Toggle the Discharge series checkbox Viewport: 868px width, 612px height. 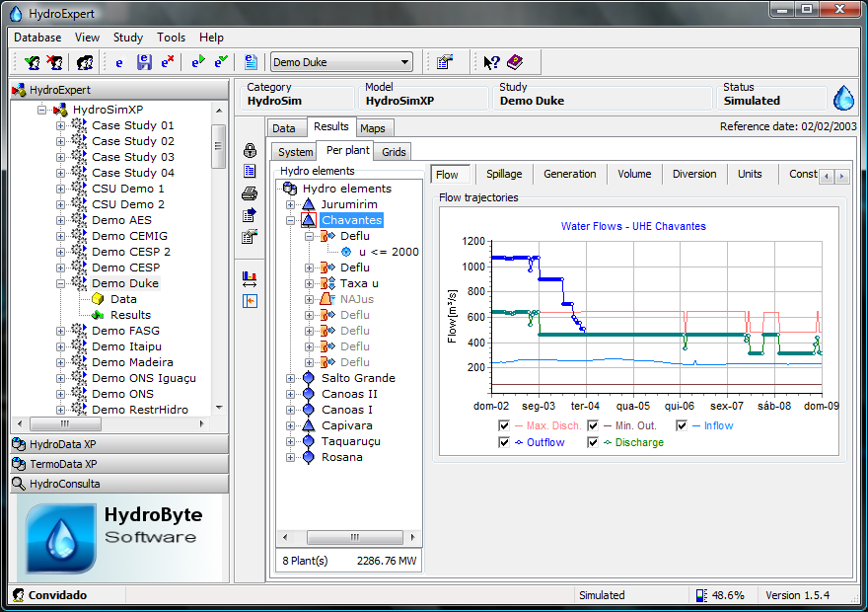[593, 442]
